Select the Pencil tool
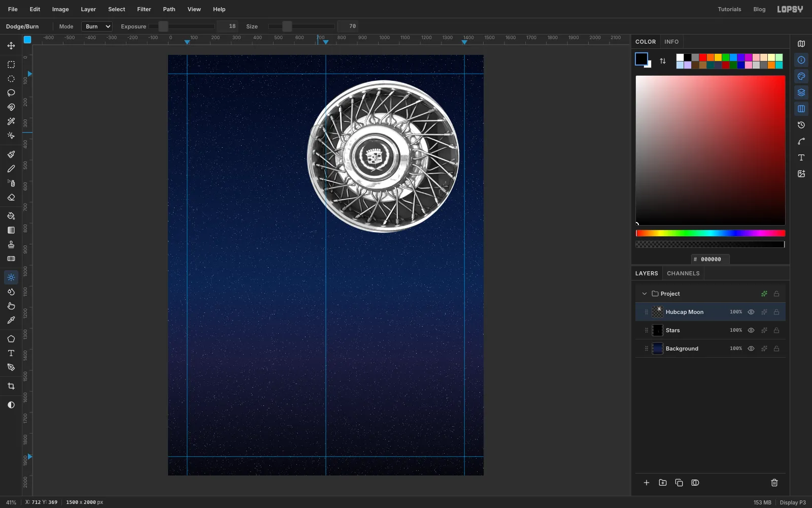Viewport: 812px width, 508px height. point(11,169)
